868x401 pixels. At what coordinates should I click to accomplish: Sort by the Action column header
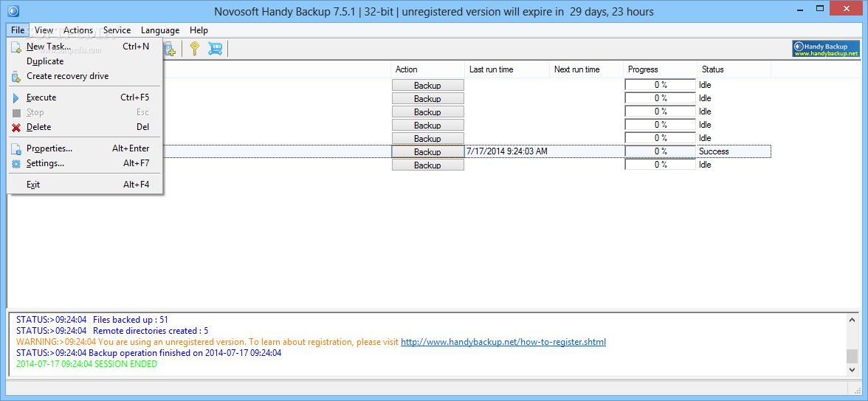coord(428,69)
